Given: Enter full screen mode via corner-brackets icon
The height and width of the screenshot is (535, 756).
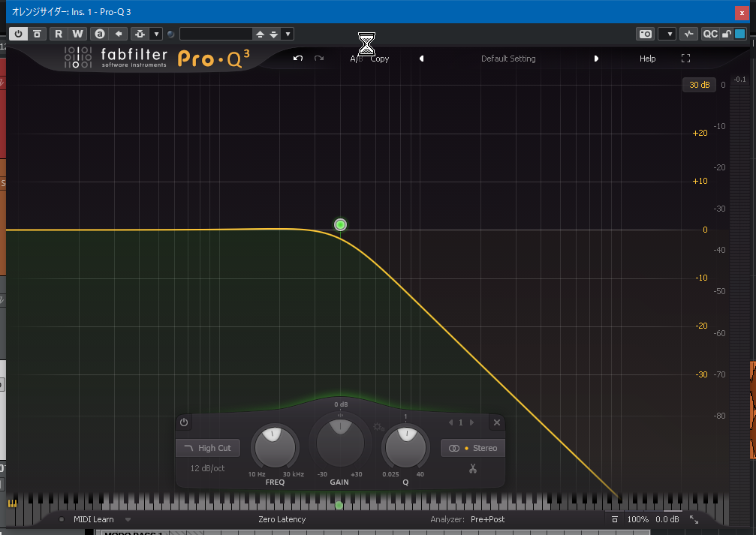Looking at the screenshot, I should pyautogui.click(x=685, y=59).
